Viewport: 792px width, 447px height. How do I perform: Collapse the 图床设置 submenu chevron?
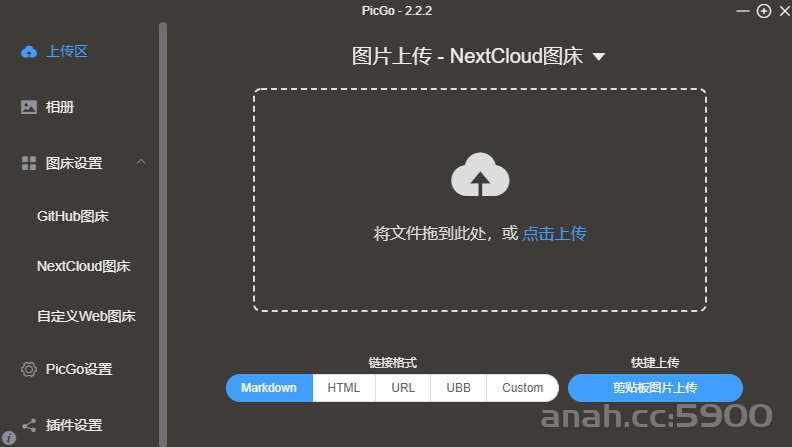click(141, 162)
